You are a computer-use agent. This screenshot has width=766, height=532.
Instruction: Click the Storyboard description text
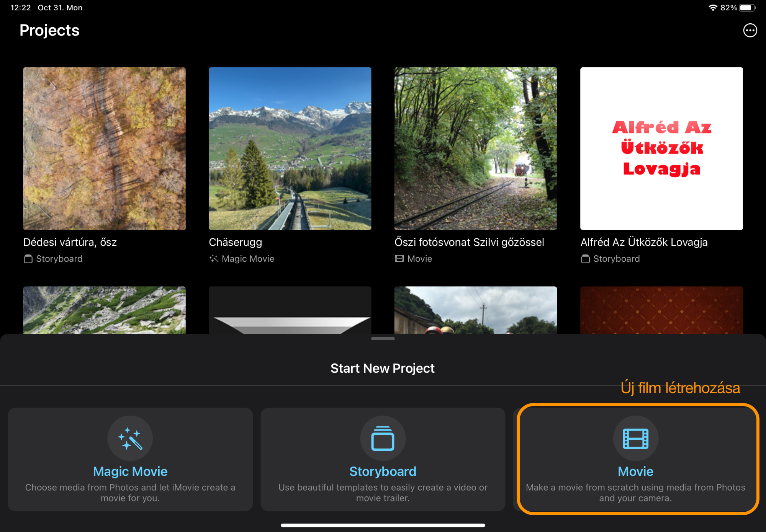pos(383,493)
